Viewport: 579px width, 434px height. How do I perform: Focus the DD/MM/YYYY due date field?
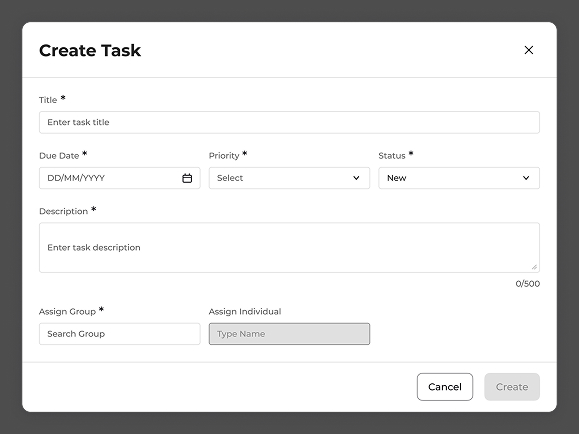point(120,178)
